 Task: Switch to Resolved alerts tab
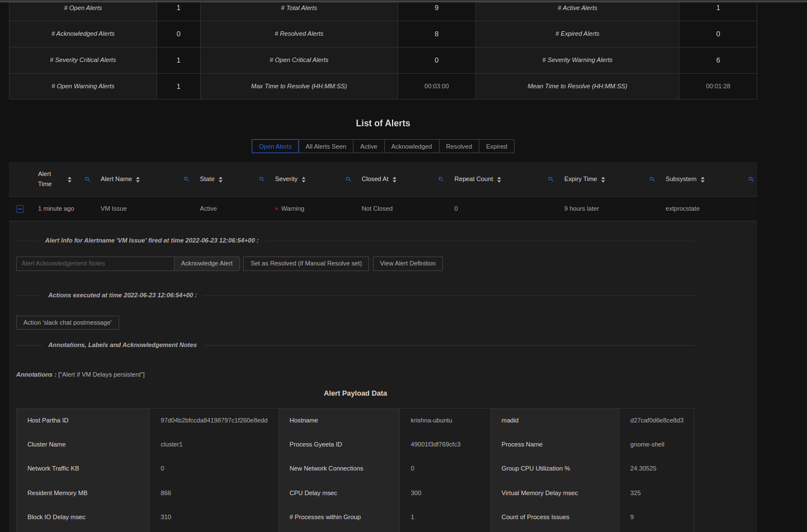point(459,146)
